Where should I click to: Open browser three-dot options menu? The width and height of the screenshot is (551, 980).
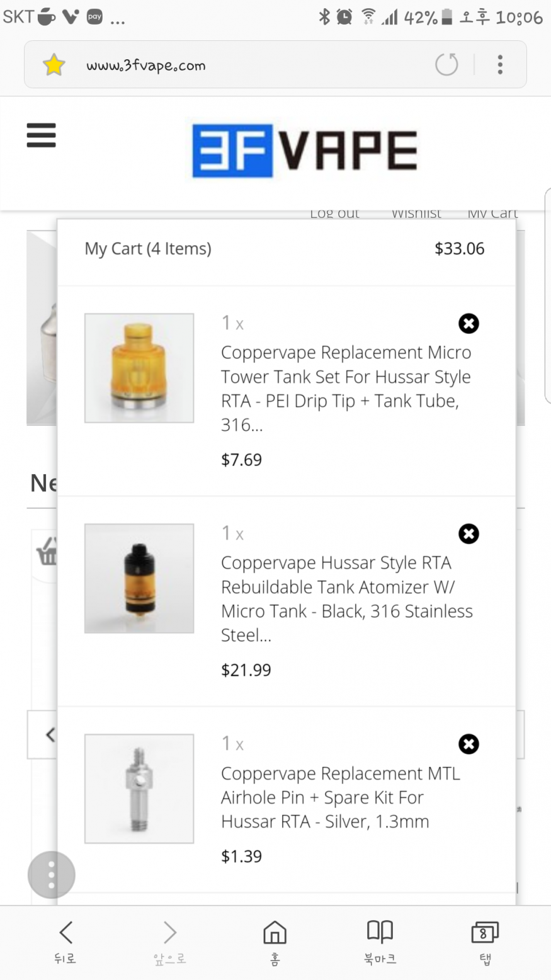point(500,64)
